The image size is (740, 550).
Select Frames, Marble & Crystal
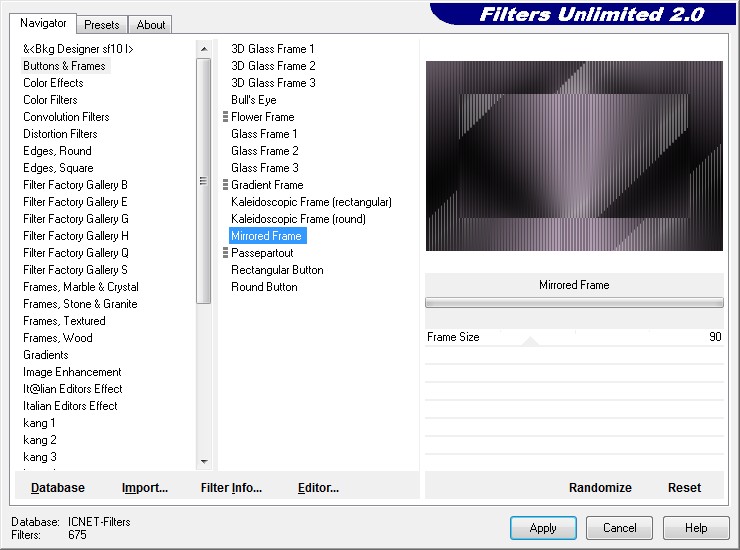click(x=81, y=287)
